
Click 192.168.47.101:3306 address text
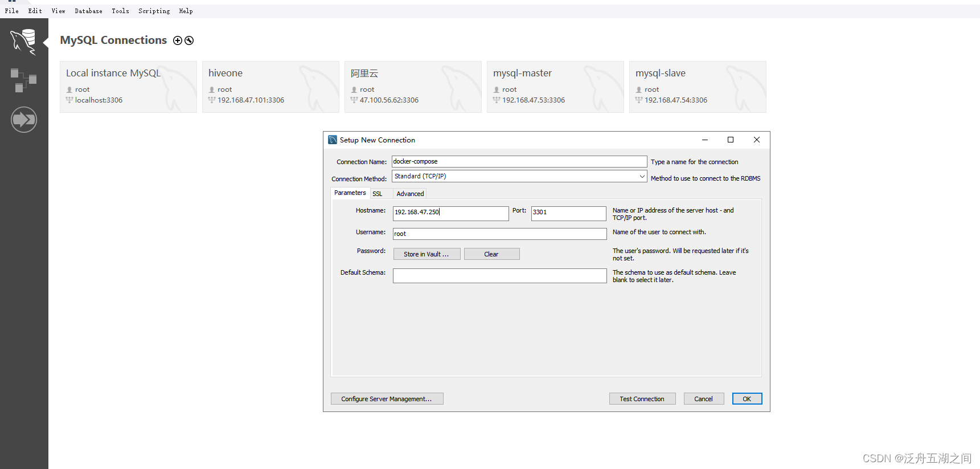[x=251, y=100]
